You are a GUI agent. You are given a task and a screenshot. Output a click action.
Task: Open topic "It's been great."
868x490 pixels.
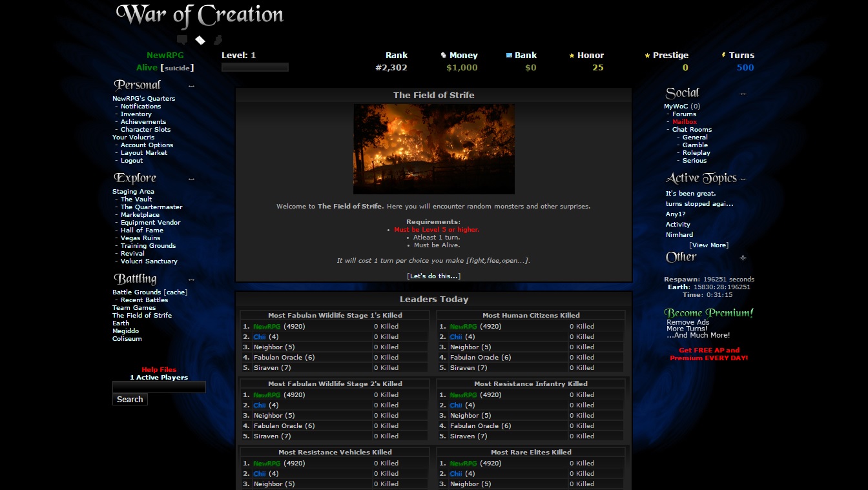[691, 194]
